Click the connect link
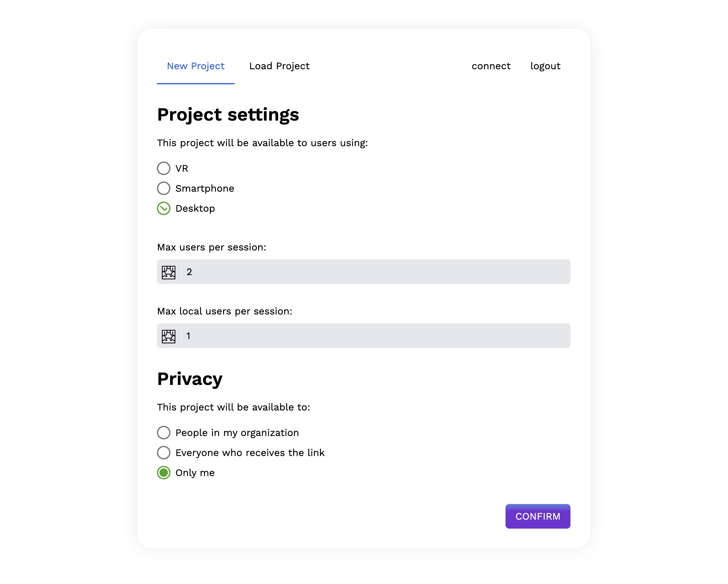The width and height of the screenshot is (728, 584). pyautogui.click(x=491, y=66)
